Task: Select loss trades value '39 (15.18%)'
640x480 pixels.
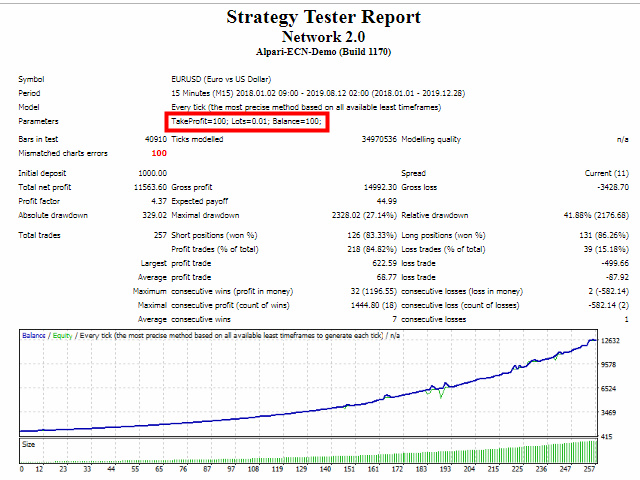Action: point(606,249)
